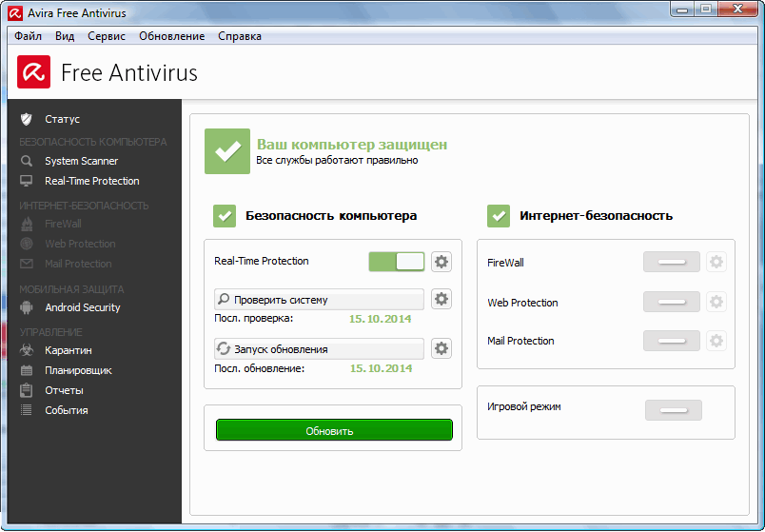Click the FireWall icon in sidebar
Image resolution: width=765 pixels, height=532 pixels.
click(x=27, y=224)
